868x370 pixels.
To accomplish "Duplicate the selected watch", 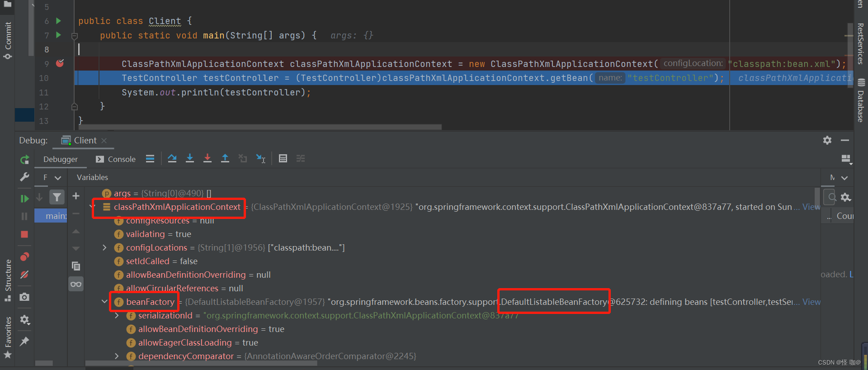I will click(76, 266).
